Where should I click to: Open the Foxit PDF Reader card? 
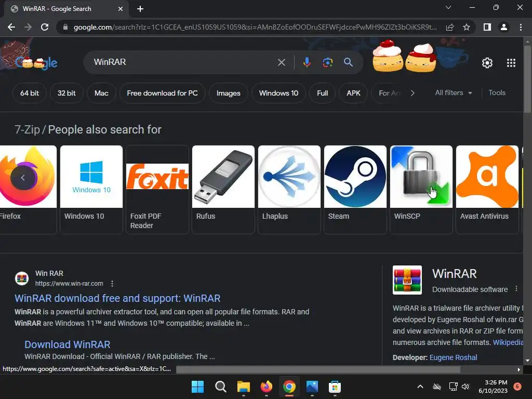[157, 189]
